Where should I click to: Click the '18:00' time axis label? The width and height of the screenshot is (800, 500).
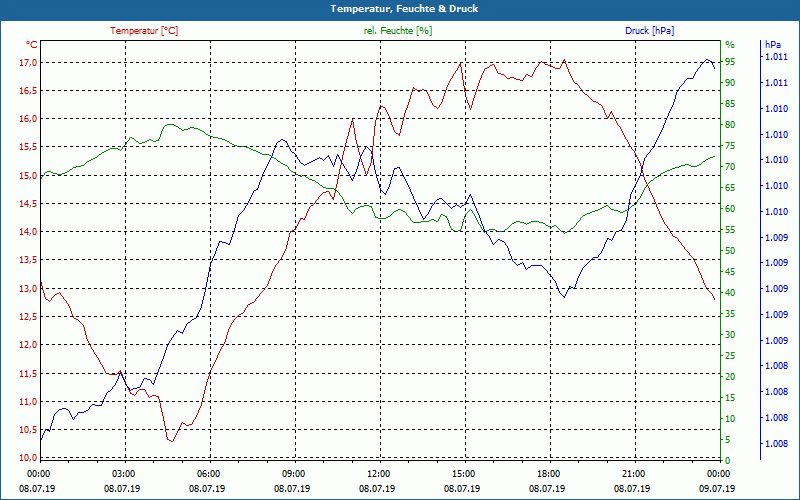click(547, 473)
